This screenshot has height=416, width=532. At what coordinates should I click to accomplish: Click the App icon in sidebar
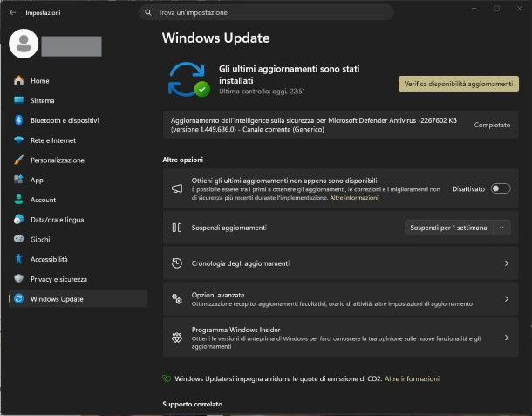pos(19,180)
